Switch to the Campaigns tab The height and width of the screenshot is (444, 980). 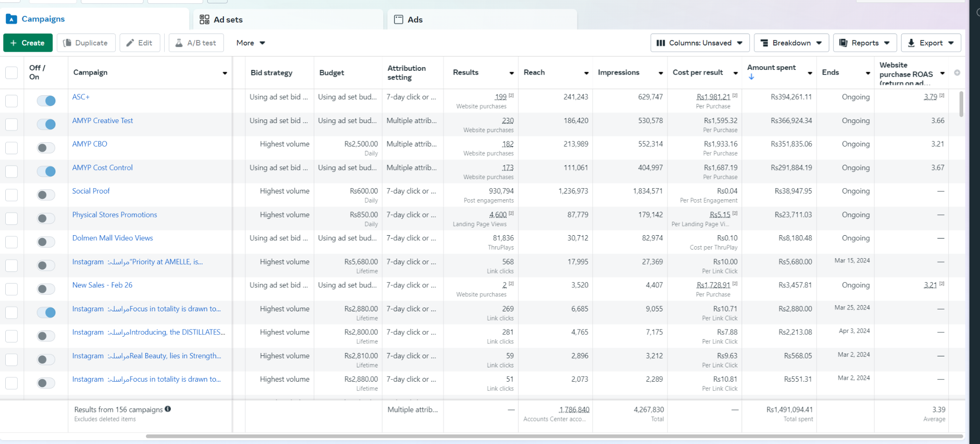[95, 19]
